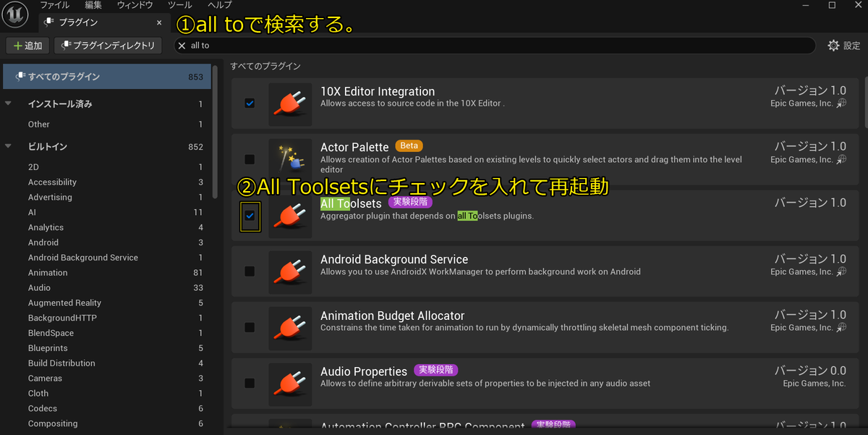Click the プラグインディレクトリ button
The height and width of the screenshot is (435, 868).
pos(109,46)
